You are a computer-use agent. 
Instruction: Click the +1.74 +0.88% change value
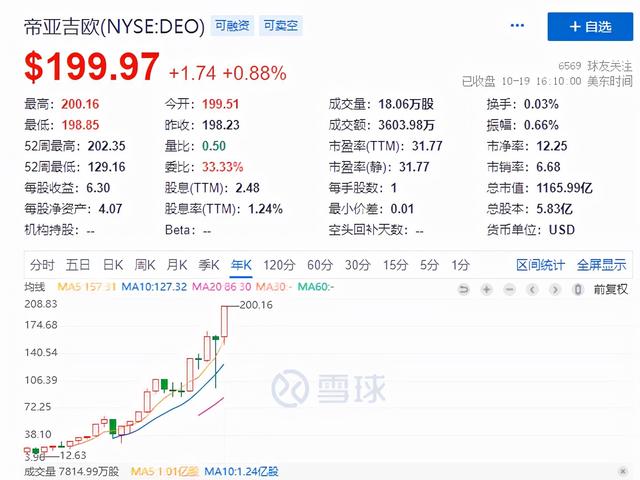[x=227, y=73]
